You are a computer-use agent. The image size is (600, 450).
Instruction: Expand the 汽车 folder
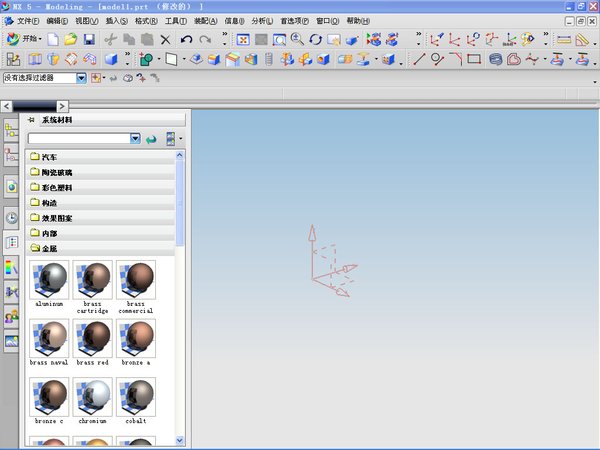click(101, 157)
